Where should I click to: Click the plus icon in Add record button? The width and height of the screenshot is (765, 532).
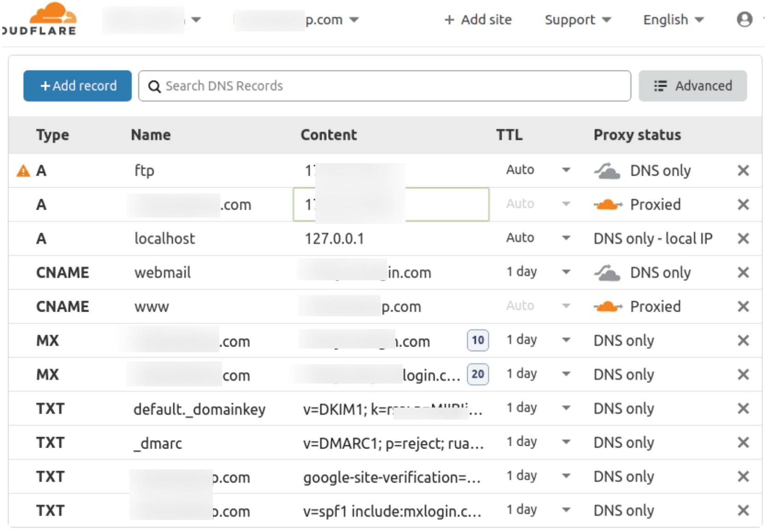45,85
